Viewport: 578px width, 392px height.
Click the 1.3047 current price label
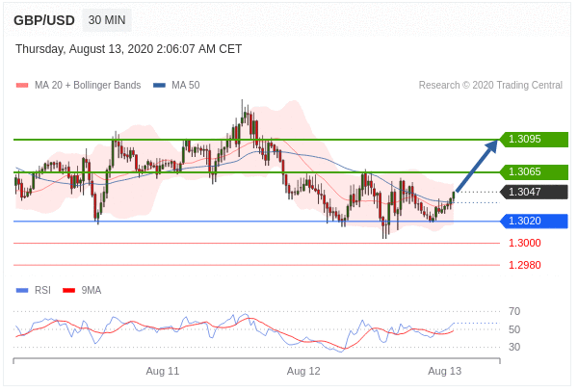(x=534, y=192)
